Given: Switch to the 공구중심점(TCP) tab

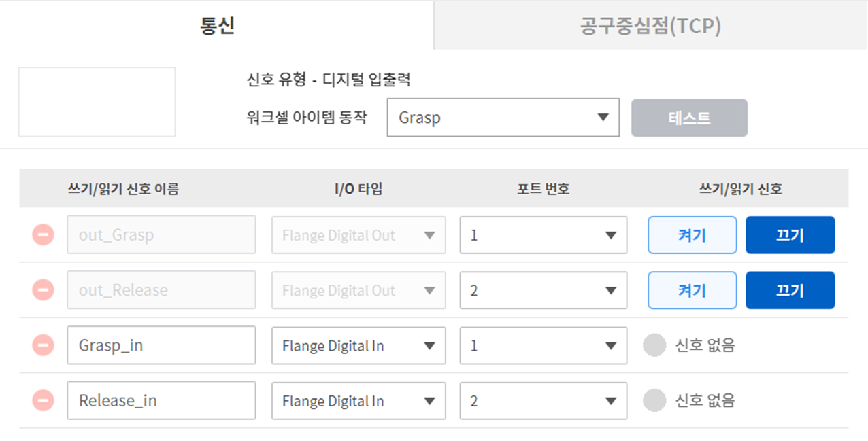Looking at the screenshot, I should (x=650, y=26).
